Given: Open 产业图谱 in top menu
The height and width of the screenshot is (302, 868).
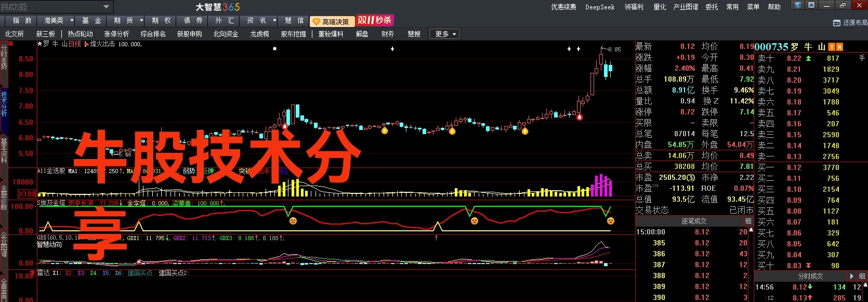Looking at the screenshot, I should click(686, 7).
